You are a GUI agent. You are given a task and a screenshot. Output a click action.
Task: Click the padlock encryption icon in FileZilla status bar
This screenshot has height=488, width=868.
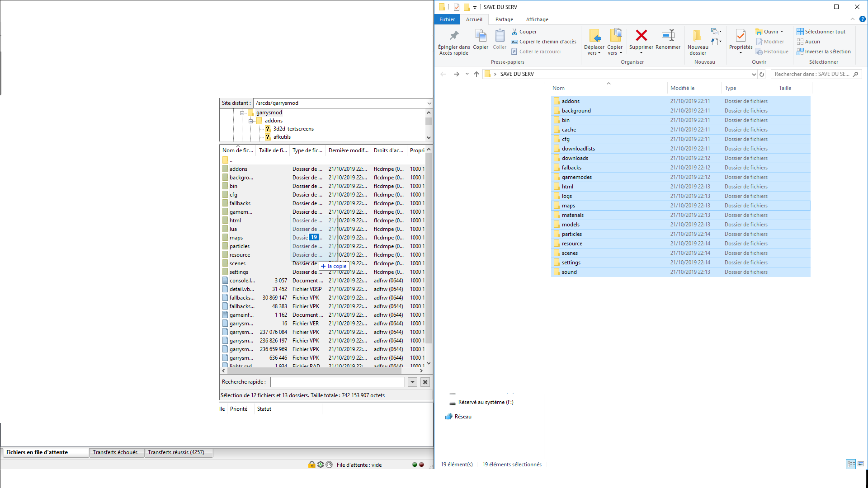311,465
